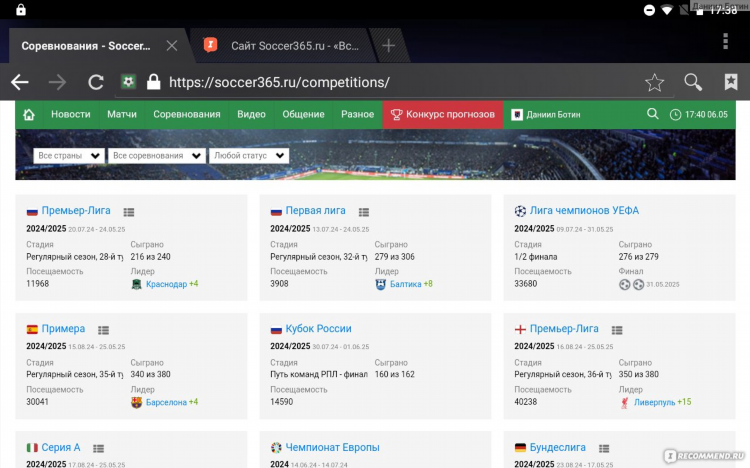This screenshot has width=750, height=468.
Task: Open the Краснодар leader link
Action: pyautogui.click(x=166, y=284)
